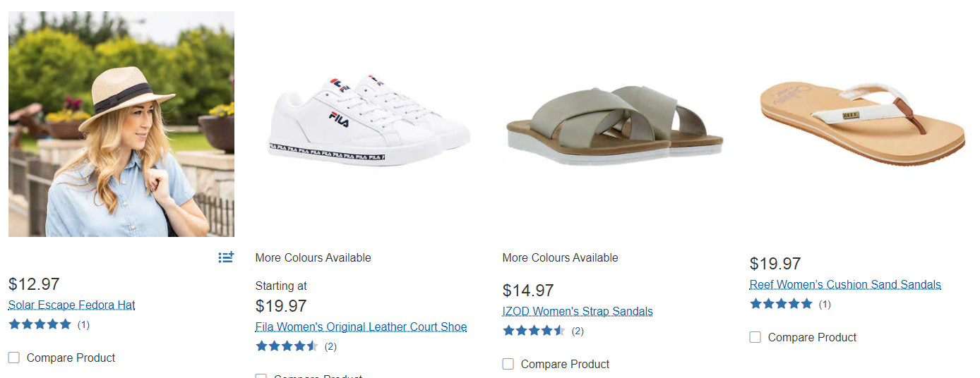The image size is (980, 378).
Task: Click the Reef sandals five-star rating
Action: point(781,304)
